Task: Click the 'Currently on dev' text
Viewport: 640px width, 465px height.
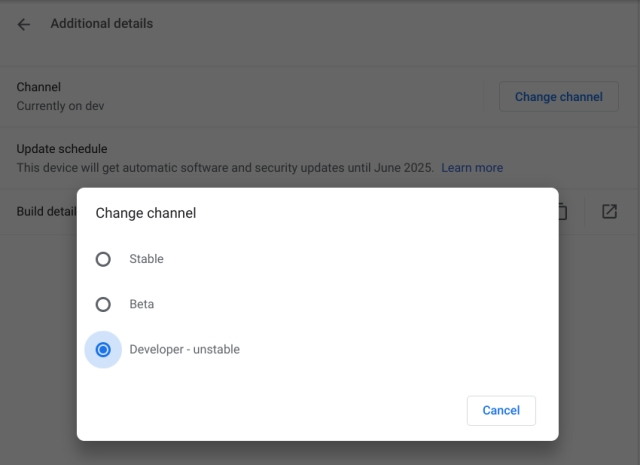Action: [x=60, y=106]
